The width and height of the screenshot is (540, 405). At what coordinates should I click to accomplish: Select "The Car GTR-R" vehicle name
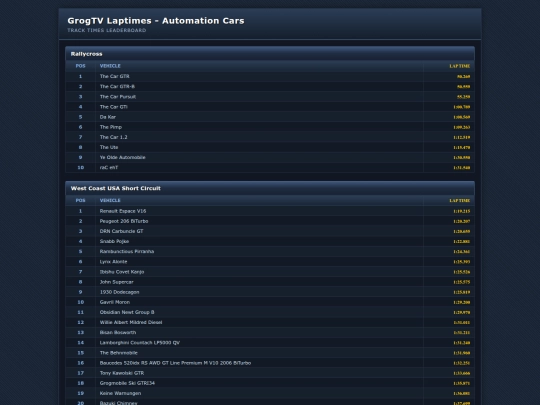(x=117, y=86)
